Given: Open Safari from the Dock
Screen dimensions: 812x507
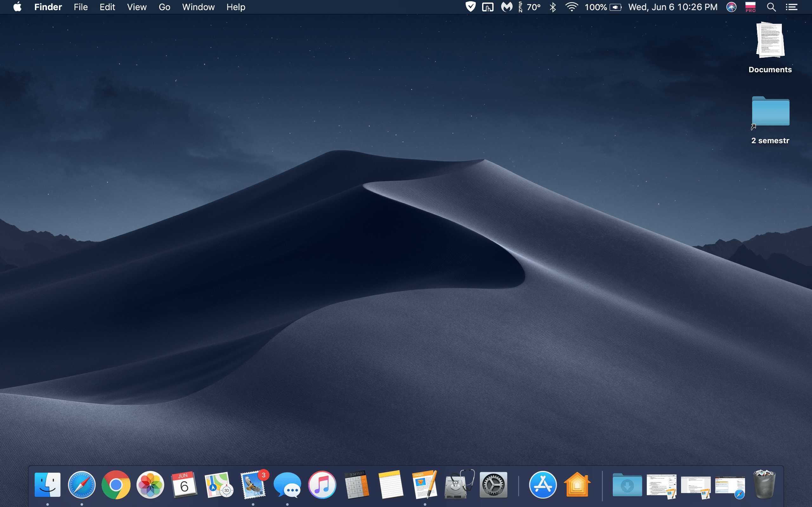Looking at the screenshot, I should coord(82,485).
